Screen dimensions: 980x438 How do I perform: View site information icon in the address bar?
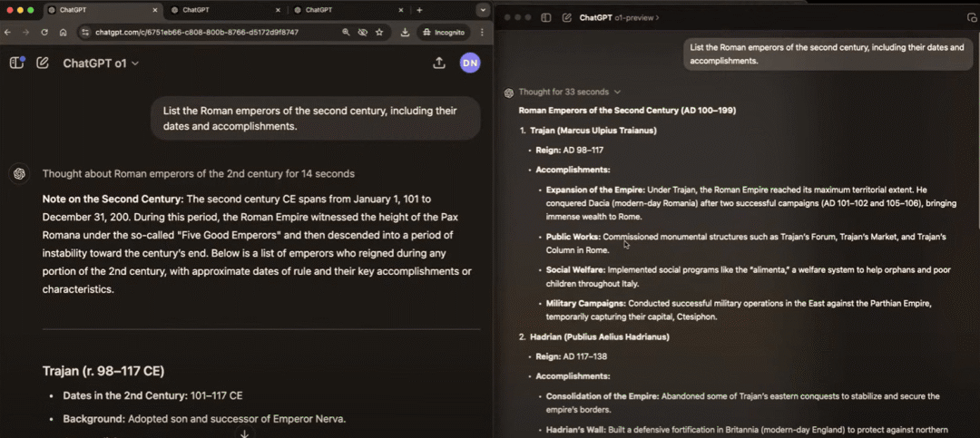click(x=85, y=32)
